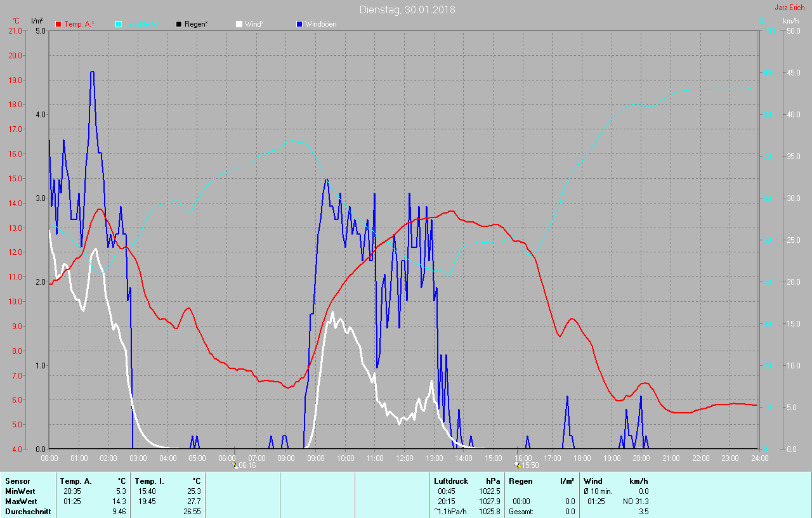
Task: Click the red Temp. A. legend swatch
Action: (x=58, y=24)
